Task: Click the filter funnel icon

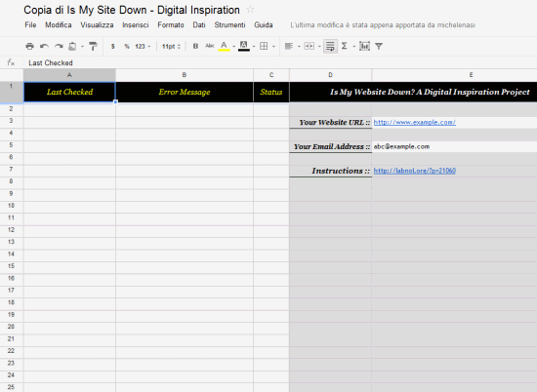Action: click(x=379, y=46)
